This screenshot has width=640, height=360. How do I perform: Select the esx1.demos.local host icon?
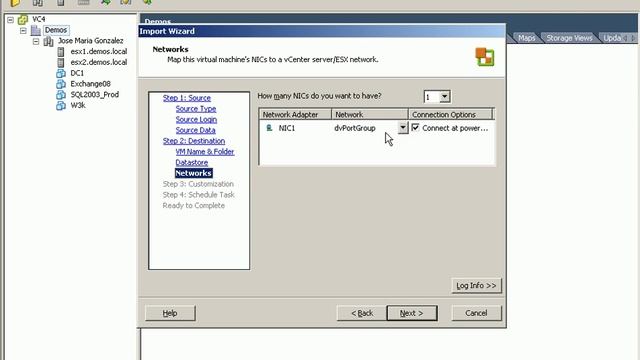coord(61,51)
